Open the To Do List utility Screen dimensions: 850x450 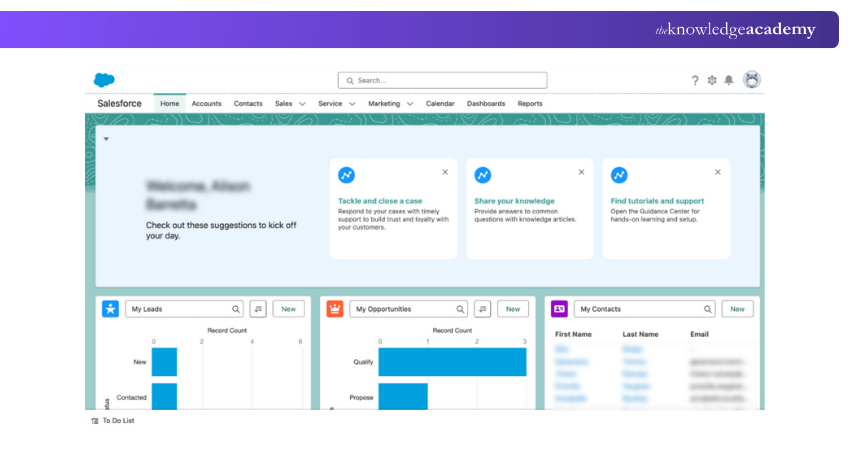click(x=113, y=421)
